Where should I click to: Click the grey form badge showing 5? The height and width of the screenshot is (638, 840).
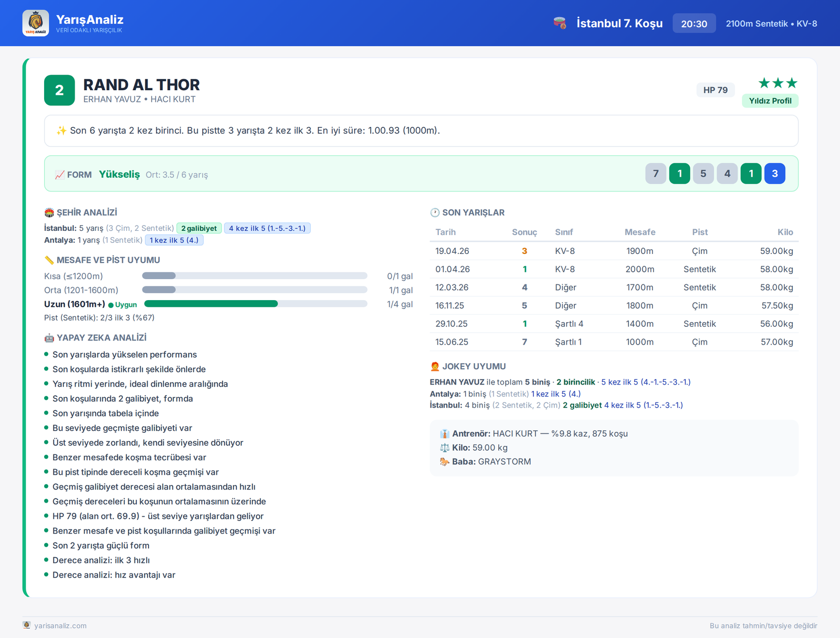pyautogui.click(x=703, y=174)
